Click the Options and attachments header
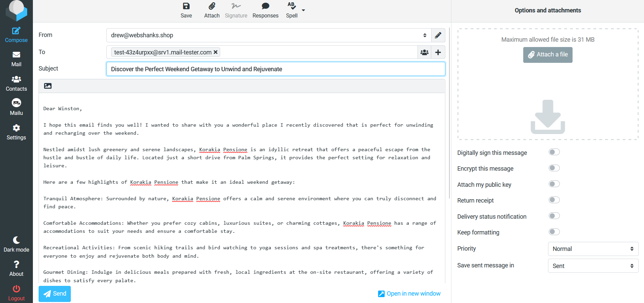Image resolution: width=644 pixels, height=303 pixels. pyautogui.click(x=548, y=10)
